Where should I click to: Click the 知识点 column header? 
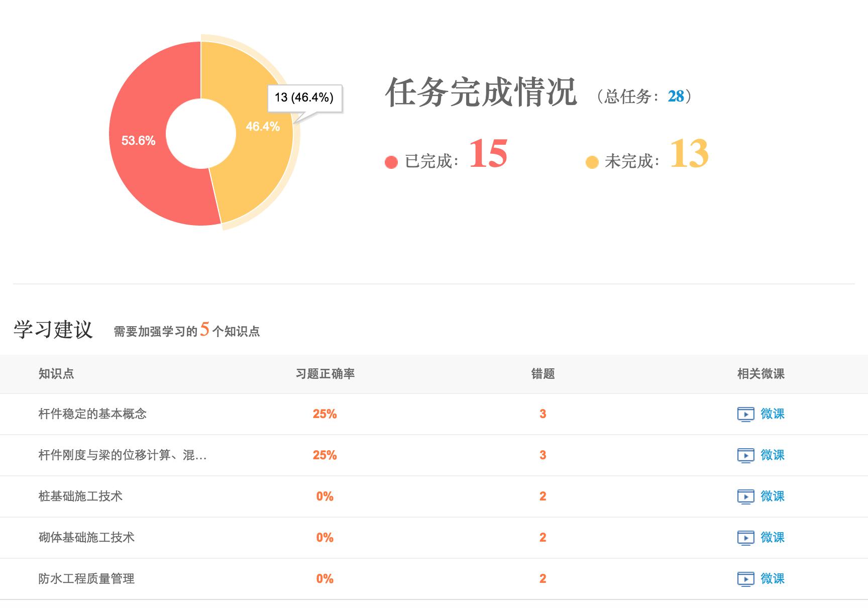point(56,374)
